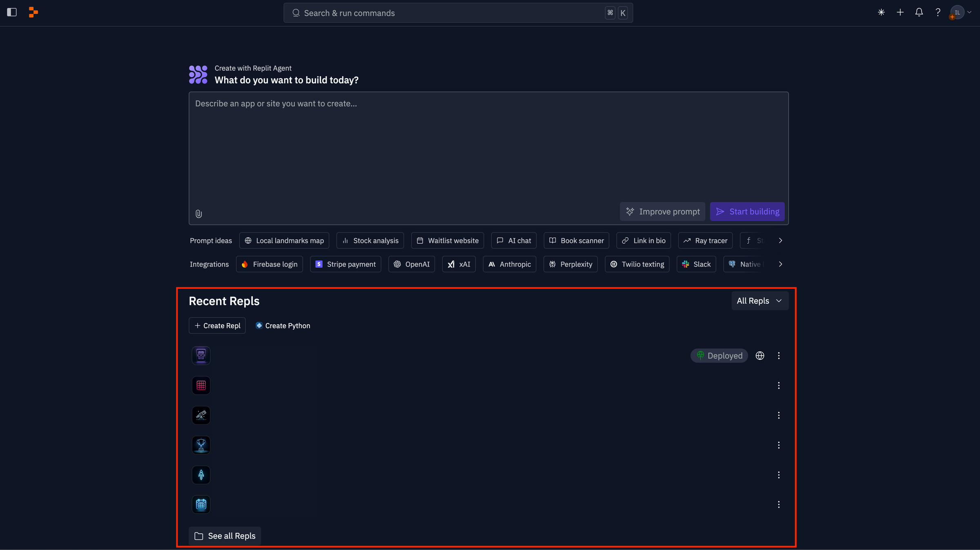
Task: Click the globe icon beside Deployed
Action: point(759,356)
